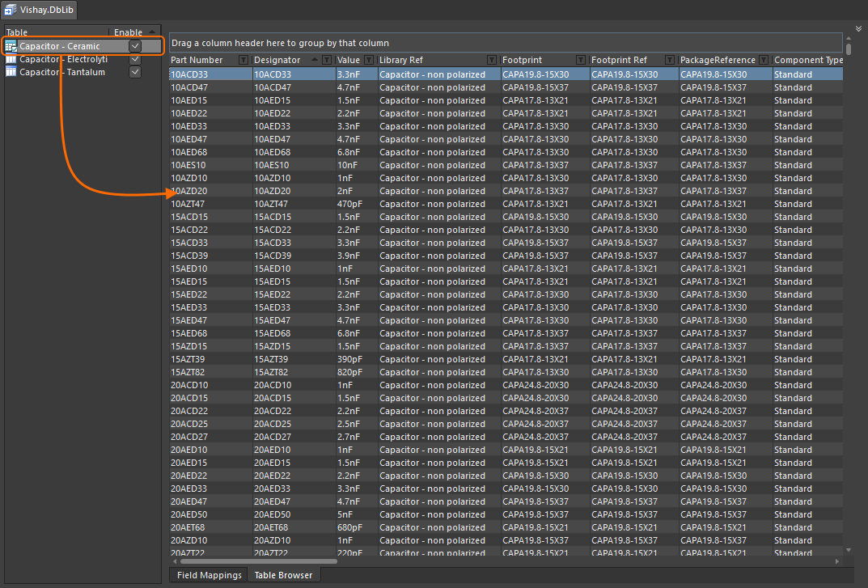Viewport: 868px width, 588px height.
Task: Click PackageReference cell in the 20AET68 row
Action: 725,527
